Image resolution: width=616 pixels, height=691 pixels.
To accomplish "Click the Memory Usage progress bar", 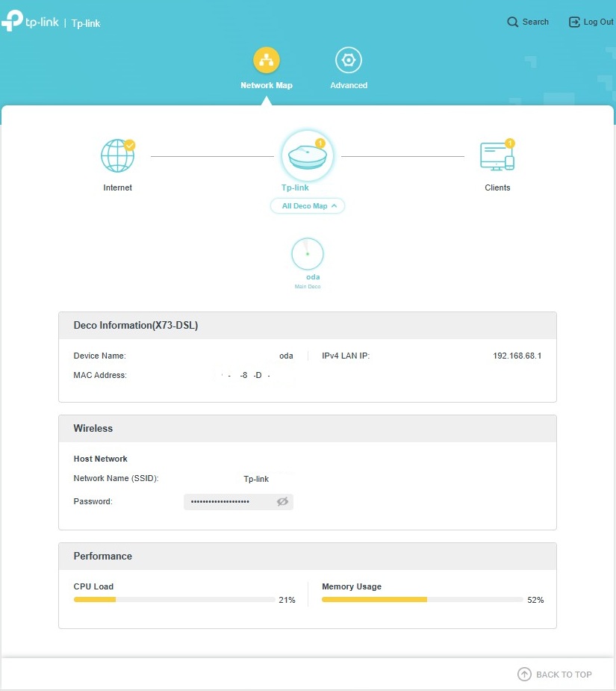I will [x=423, y=600].
